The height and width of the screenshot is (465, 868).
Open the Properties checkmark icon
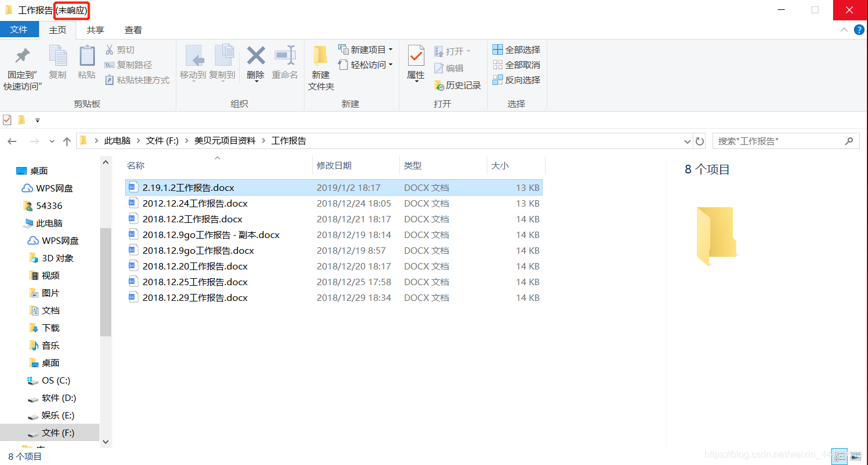pos(416,56)
